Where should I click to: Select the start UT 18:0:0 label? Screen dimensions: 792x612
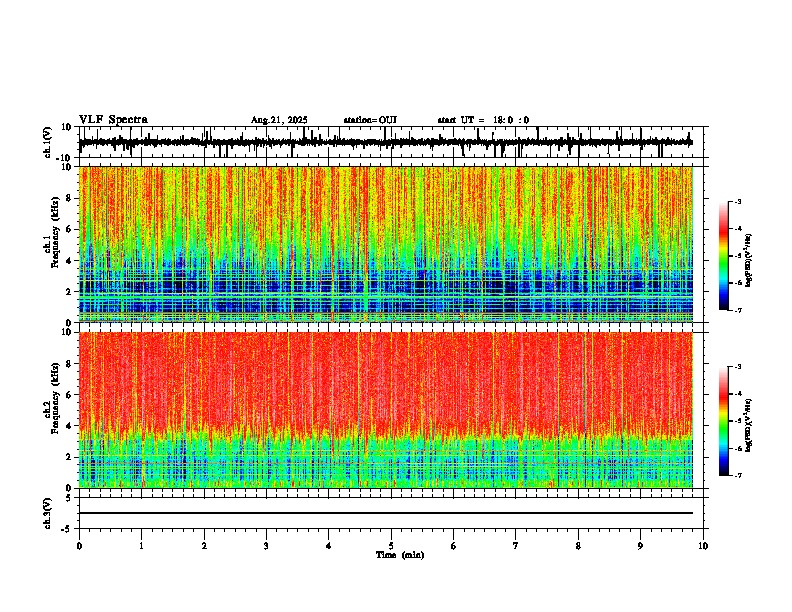click(x=483, y=120)
